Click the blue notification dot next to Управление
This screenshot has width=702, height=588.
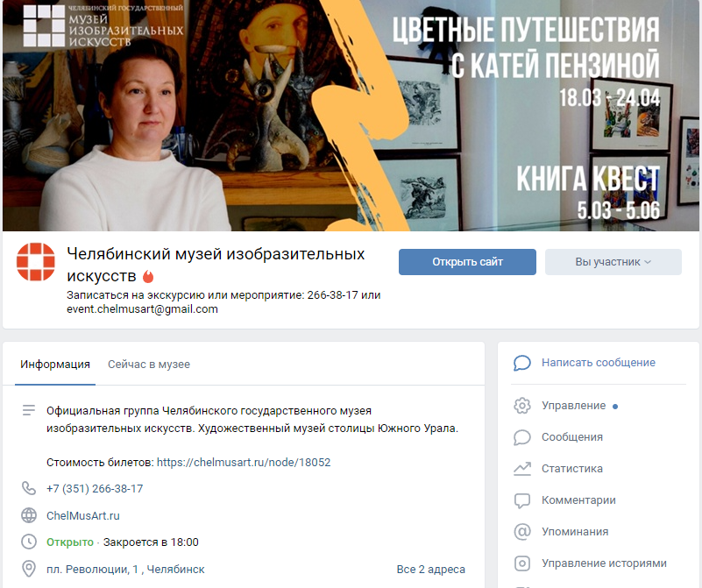[615, 407]
